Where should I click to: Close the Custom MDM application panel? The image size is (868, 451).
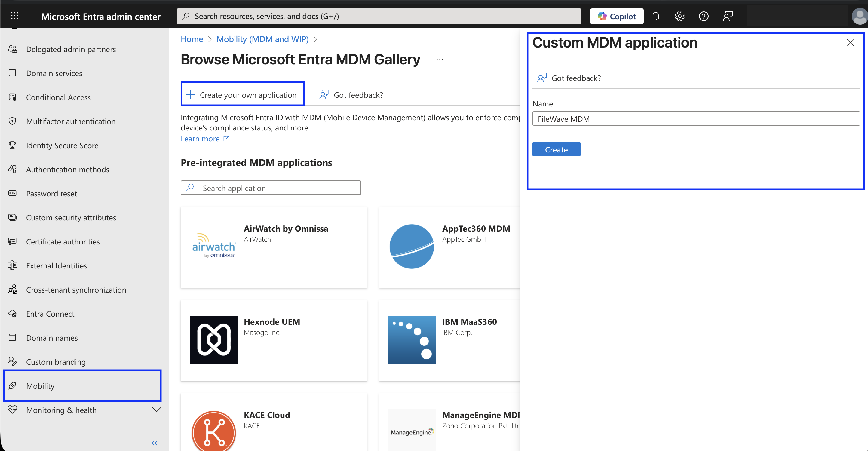(x=850, y=43)
